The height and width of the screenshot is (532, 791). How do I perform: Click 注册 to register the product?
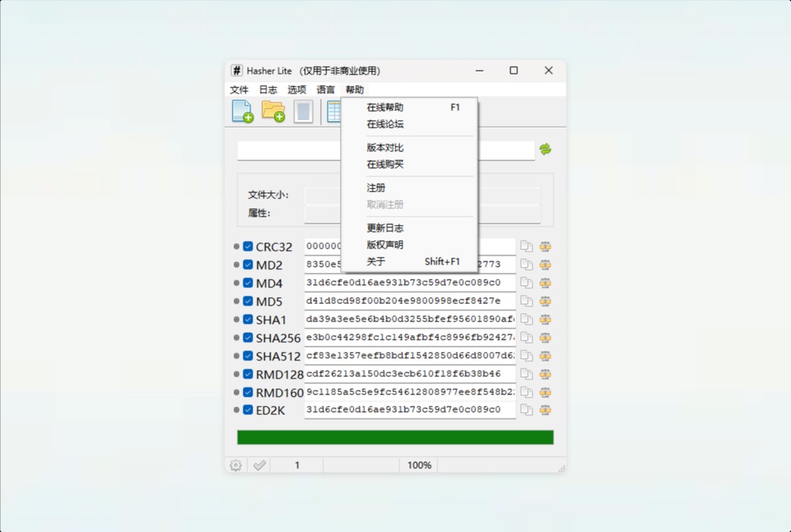click(x=375, y=187)
